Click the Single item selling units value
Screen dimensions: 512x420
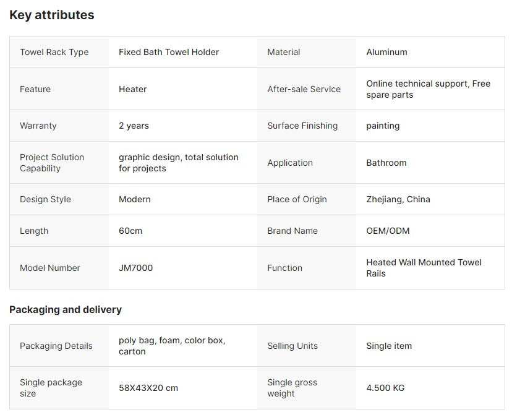tap(389, 346)
